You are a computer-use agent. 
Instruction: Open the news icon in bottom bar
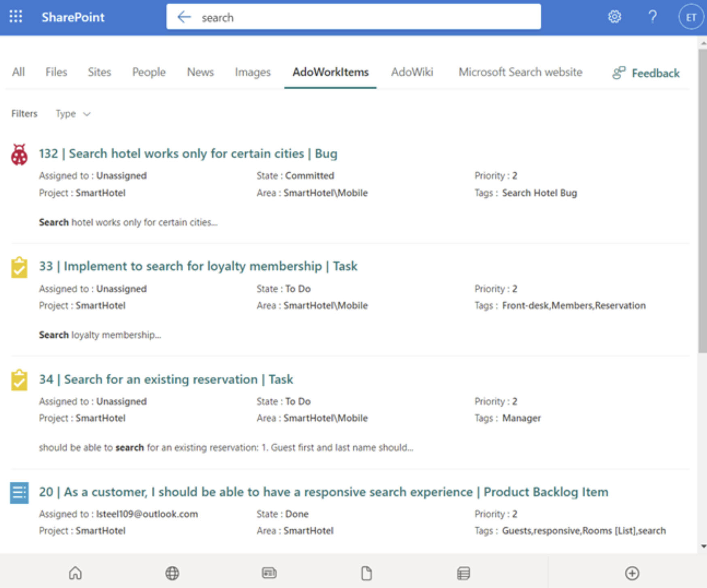[x=269, y=573]
